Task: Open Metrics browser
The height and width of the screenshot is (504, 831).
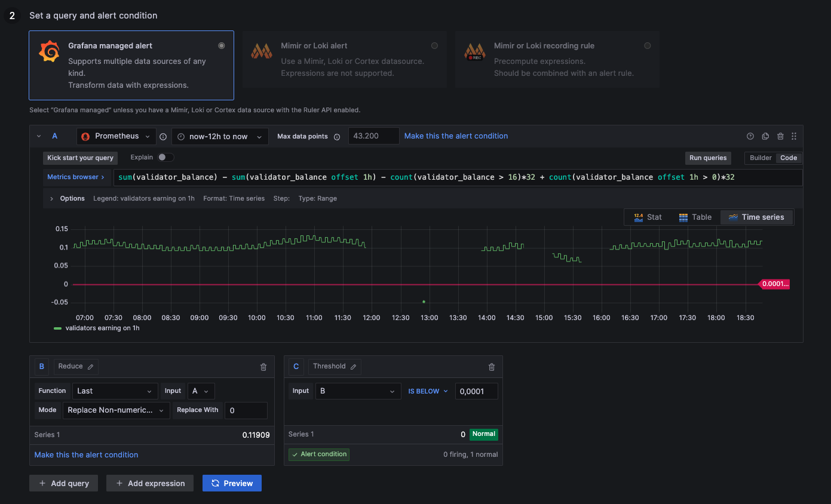Action: pos(76,177)
